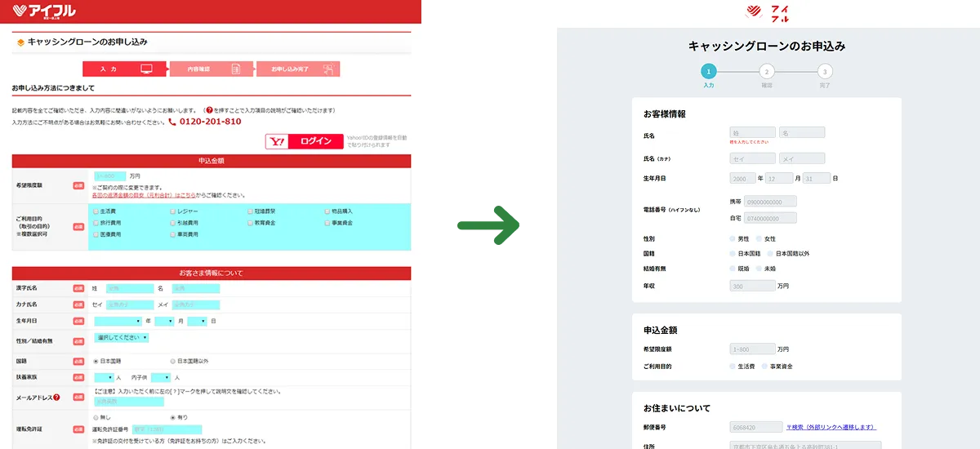Check the レジャー checkbox
The width and height of the screenshot is (980, 449).
click(173, 211)
